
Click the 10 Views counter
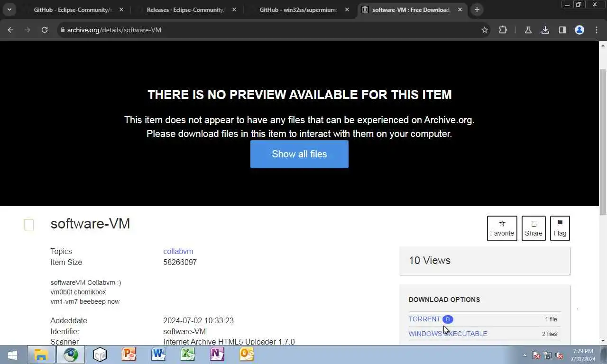430,260
